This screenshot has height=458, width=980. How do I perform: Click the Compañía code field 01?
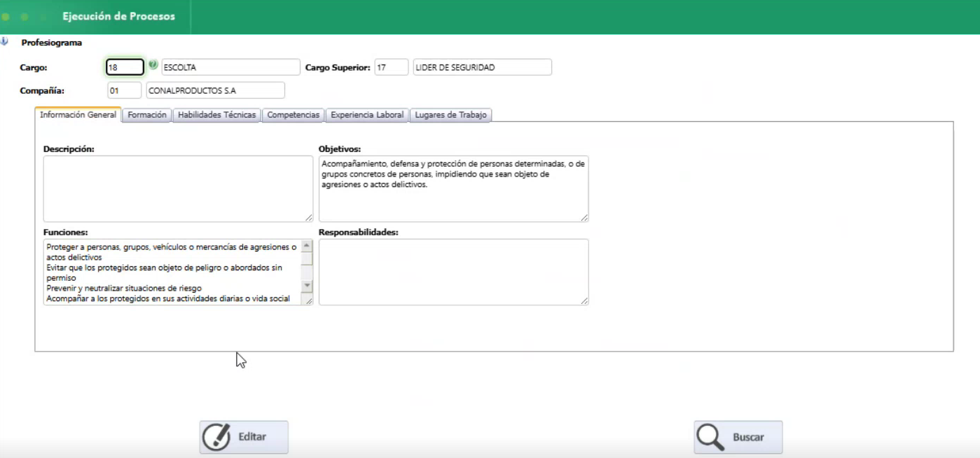125,90
